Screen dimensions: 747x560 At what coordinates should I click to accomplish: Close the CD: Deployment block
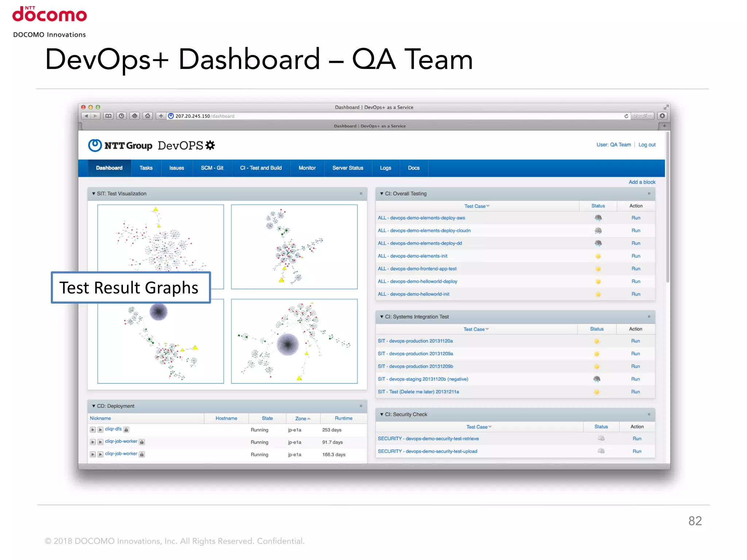click(x=361, y=406)
